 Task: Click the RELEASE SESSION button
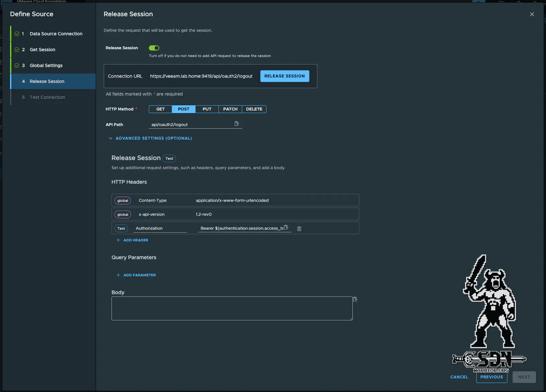pos(284,76)
